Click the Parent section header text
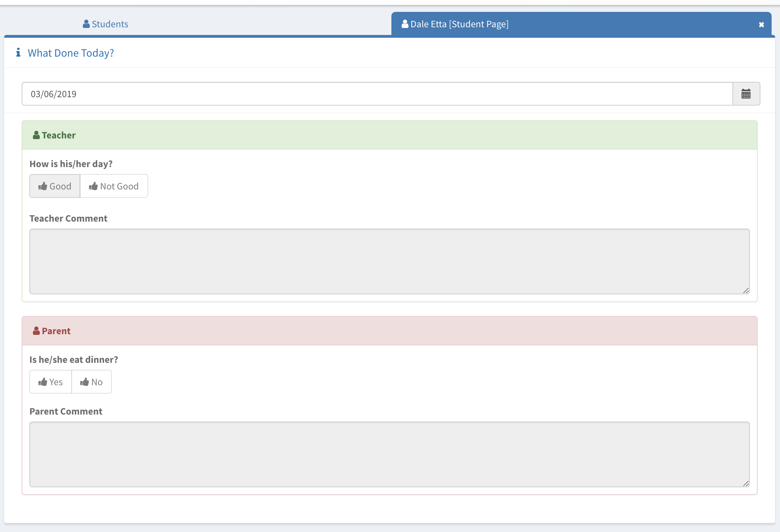This screenshot has width=780, height=532. point(56,331)
